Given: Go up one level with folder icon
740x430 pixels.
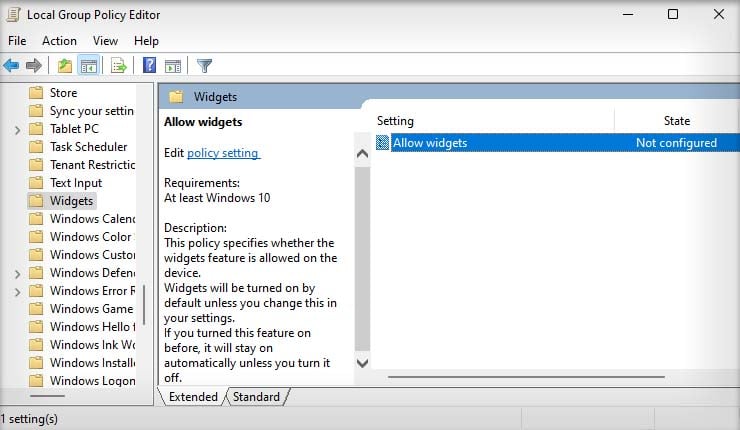Looking at the screenshot, I should click(x=65, y=66).
